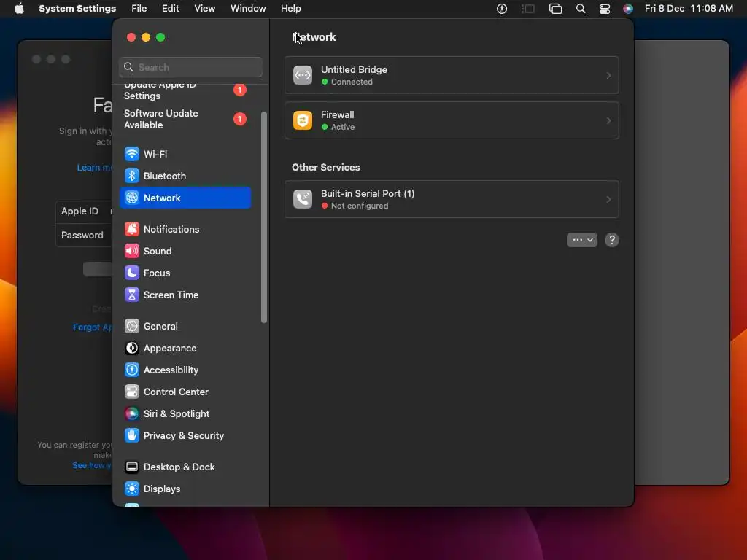Click the Built-in Serial Port phone icon
This screenshot has width=747, height=560.
303,199
